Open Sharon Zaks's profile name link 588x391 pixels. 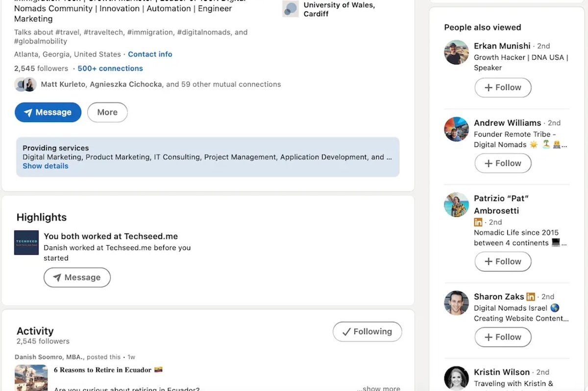pyautogui.click(x=499, y=297)
